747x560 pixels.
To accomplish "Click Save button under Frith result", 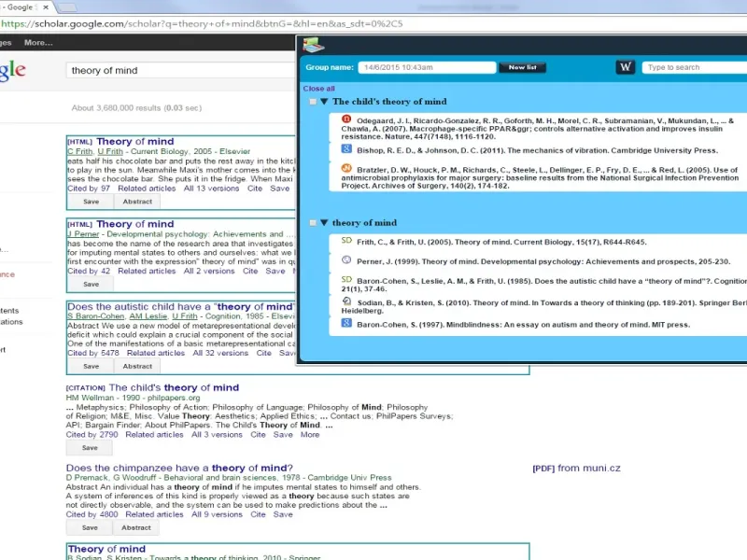I will click(91, 202).
